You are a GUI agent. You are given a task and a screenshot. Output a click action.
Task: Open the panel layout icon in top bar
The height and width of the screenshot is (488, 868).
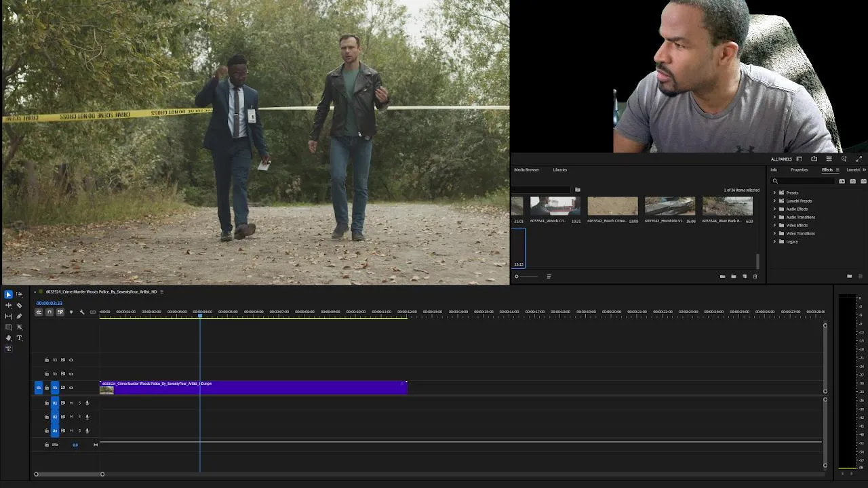(x=829, y=159)
